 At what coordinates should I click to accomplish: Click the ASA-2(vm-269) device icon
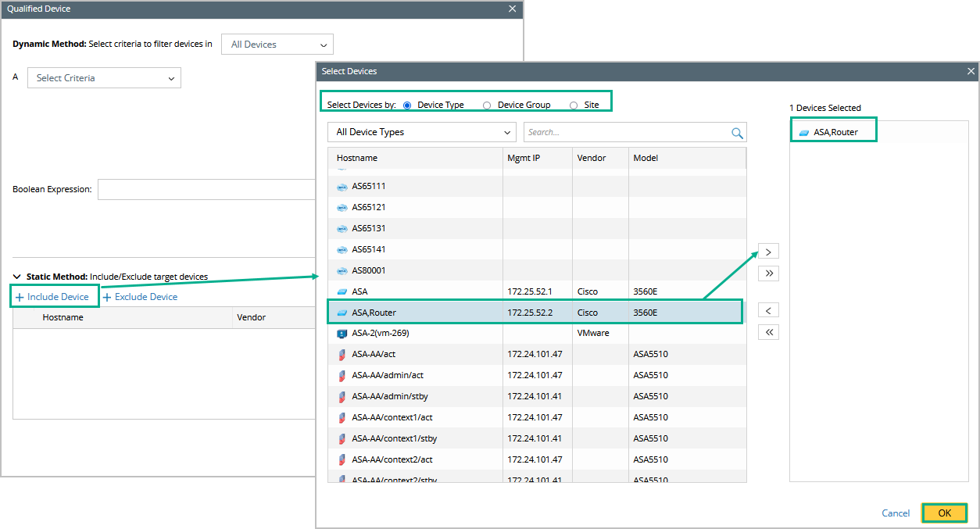pos(342,334)
